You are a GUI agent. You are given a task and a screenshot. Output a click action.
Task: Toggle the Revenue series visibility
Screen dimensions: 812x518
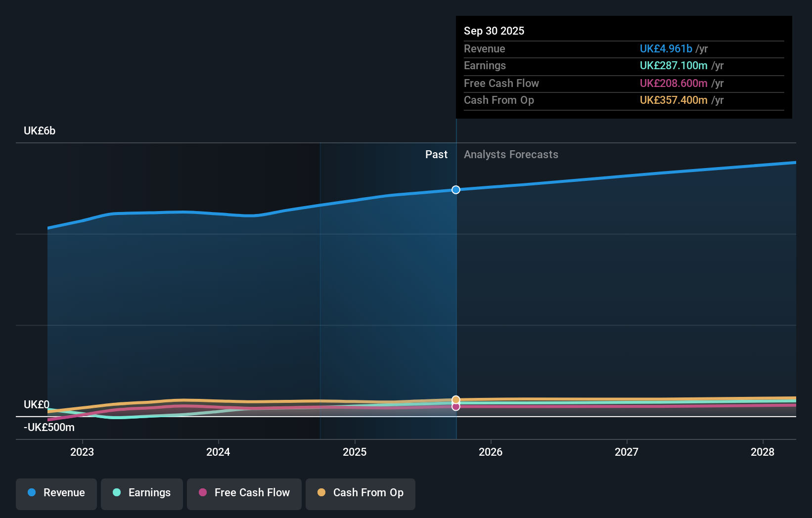(56, 494)
